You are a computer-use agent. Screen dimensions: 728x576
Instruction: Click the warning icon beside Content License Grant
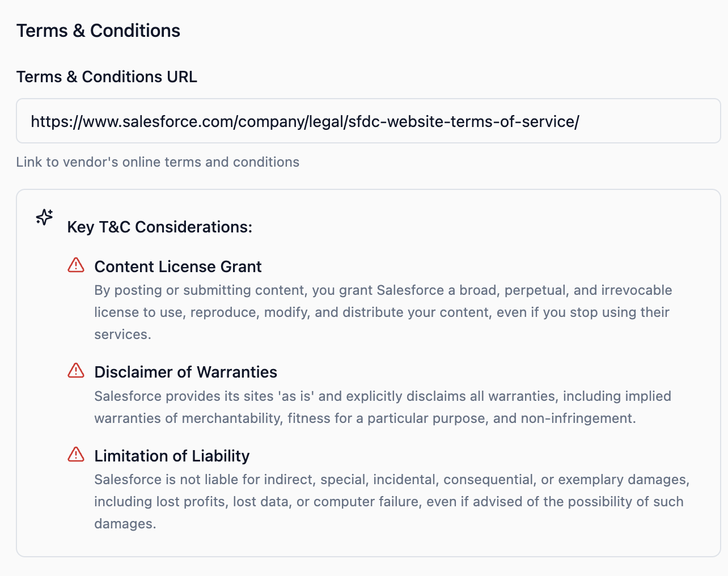pyautogui.click(x=76, y=265)
